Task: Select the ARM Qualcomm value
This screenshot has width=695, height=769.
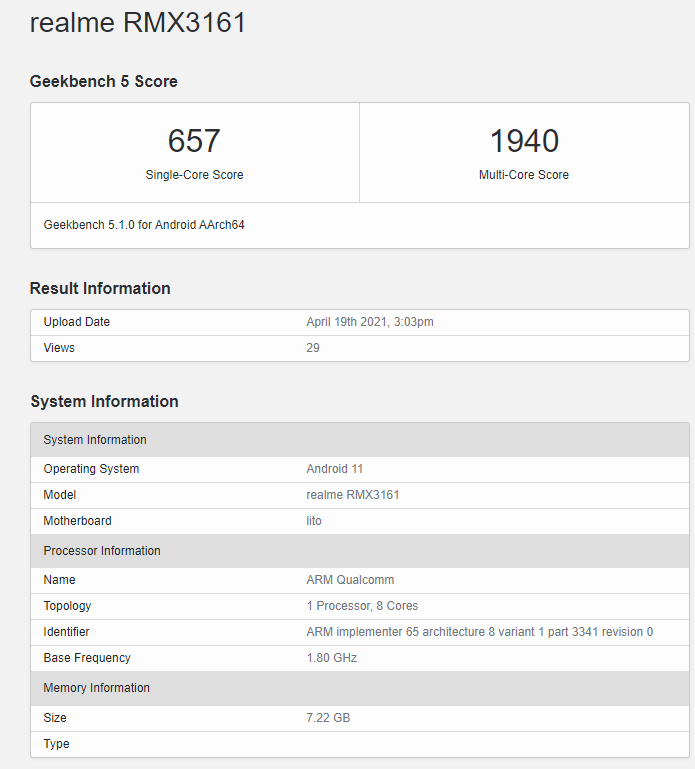Action: pyautogui.click(x=350, y=580)
